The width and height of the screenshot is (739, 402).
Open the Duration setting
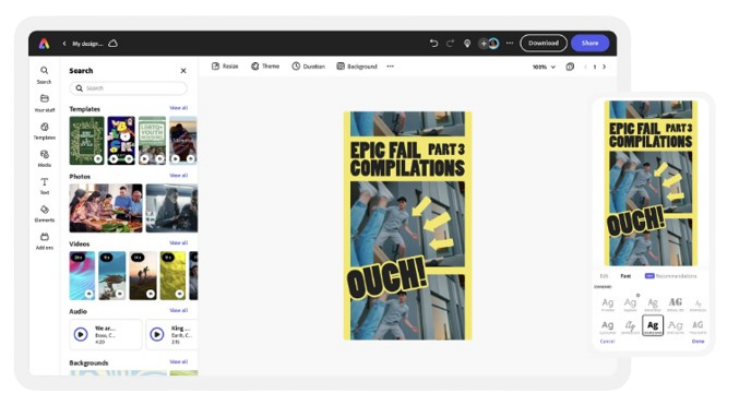(x=308, y=66)
